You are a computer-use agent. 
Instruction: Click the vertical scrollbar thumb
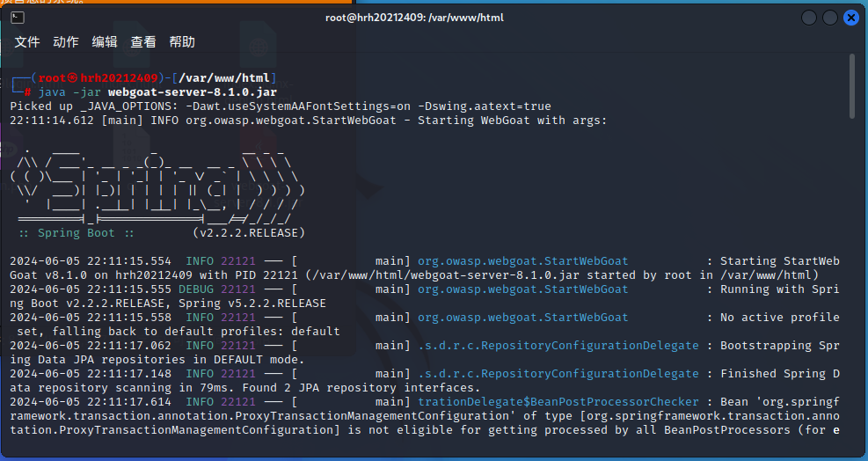852,86
